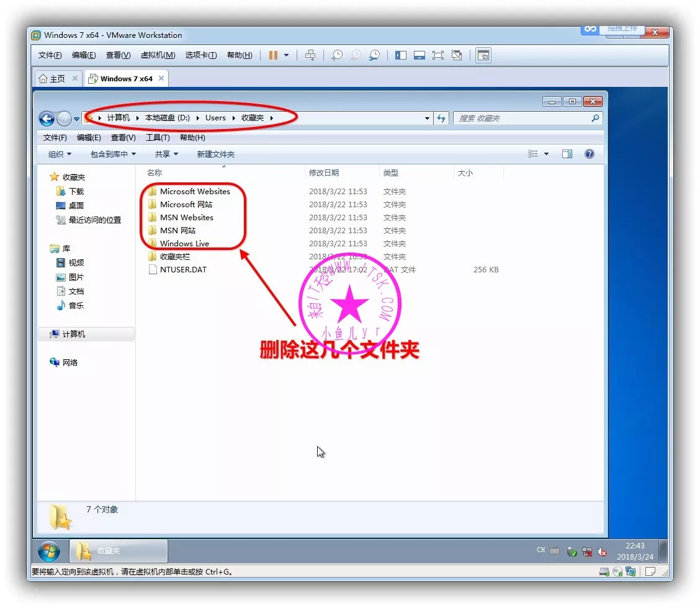Click the VMware pause virtual machine button

273,55
